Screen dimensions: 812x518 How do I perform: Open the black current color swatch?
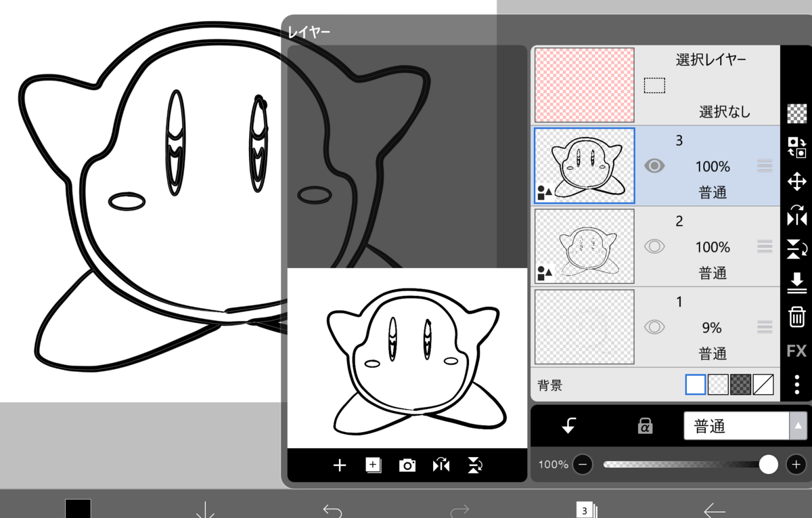[x=78, y=509]
